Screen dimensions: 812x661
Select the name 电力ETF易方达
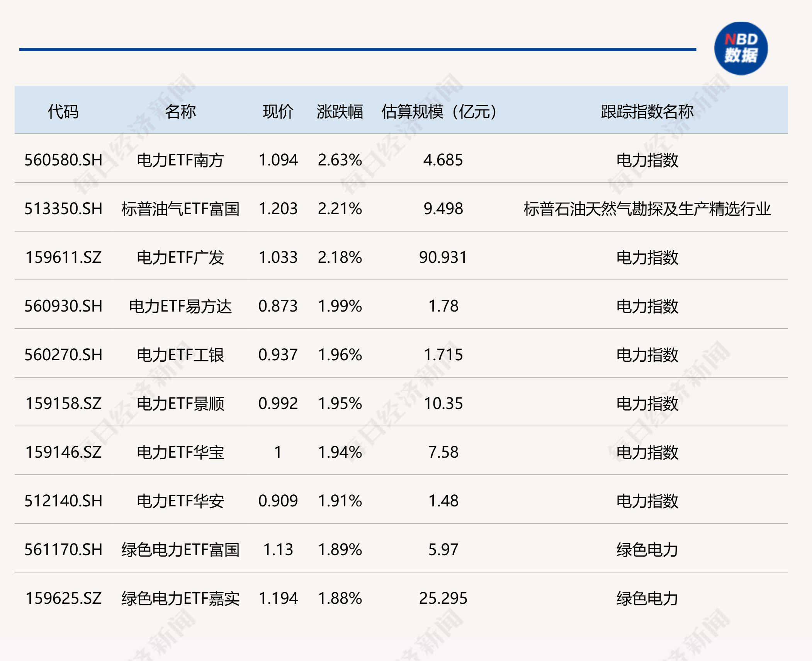pyautogui.click(x=180, y=306)
